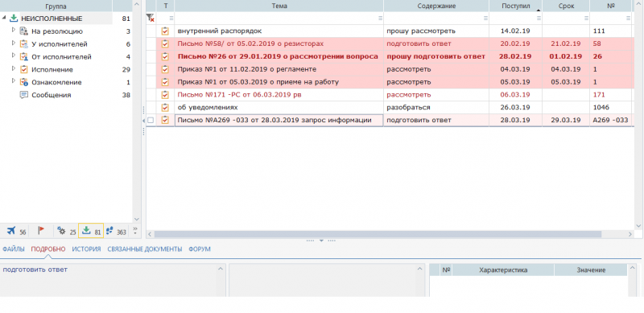
Task: Click task icon of 'о приеме на работу' row
Action: coord(165,82)
